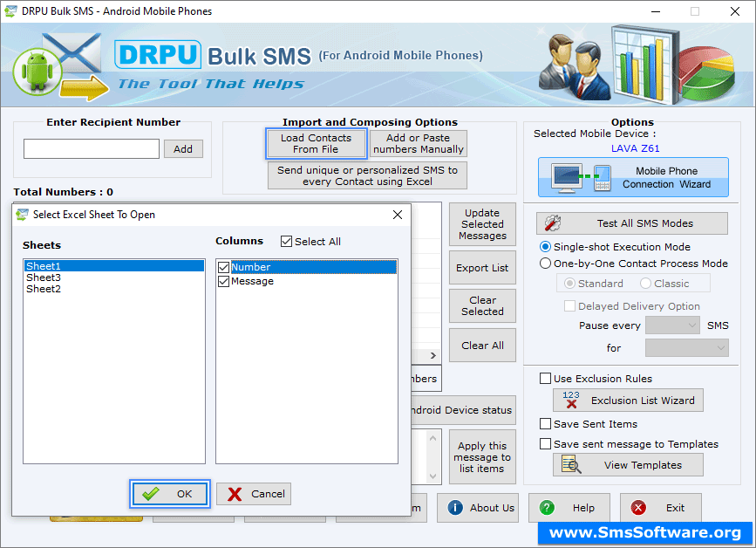Viewport: 756px width, 548px height.
Task: Click the Number column row text
Action: (x=251, y=267)
